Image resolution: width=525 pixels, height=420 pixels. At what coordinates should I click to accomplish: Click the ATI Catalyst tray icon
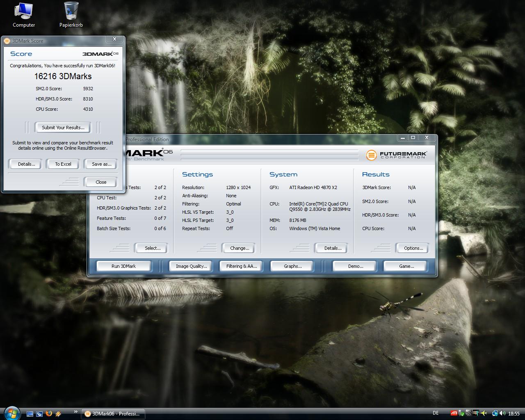tap(454, 413)
